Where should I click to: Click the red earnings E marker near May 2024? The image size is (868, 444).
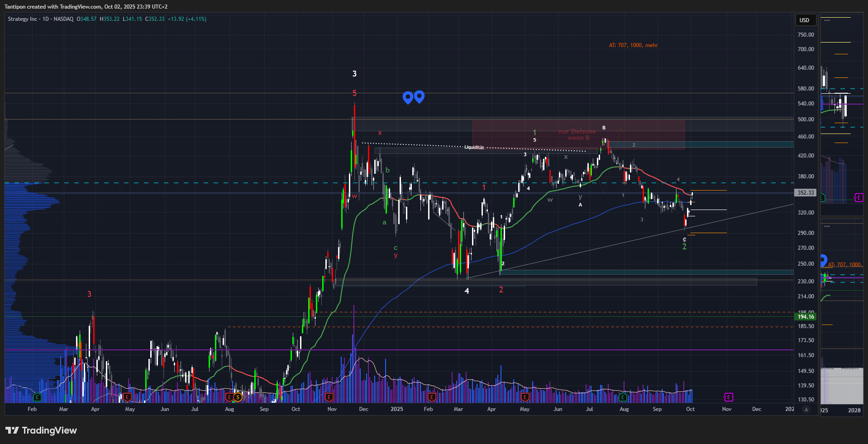point(127,397)
